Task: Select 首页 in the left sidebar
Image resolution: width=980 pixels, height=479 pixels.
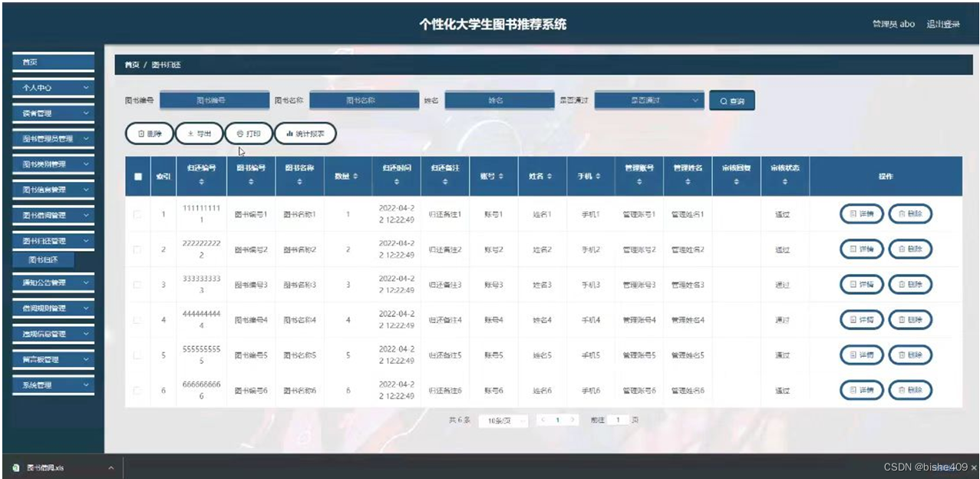Action: point(53,61)
